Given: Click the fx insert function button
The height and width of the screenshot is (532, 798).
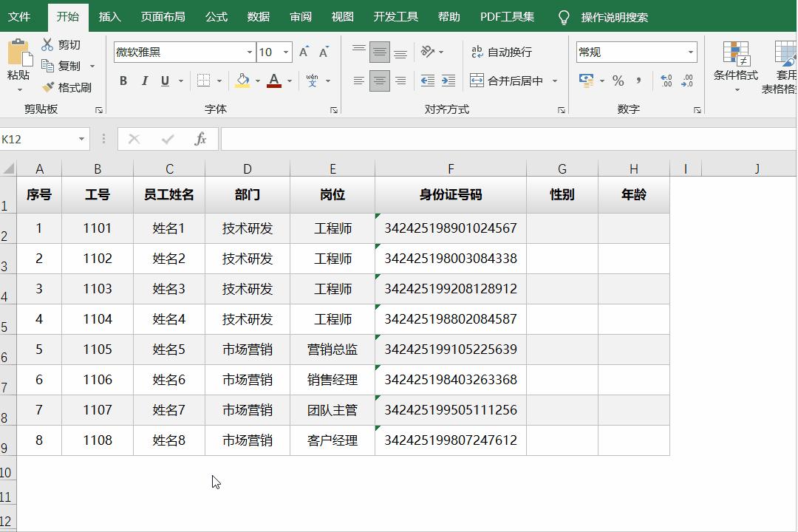Looking at the screenshot, I should [200, 138].
